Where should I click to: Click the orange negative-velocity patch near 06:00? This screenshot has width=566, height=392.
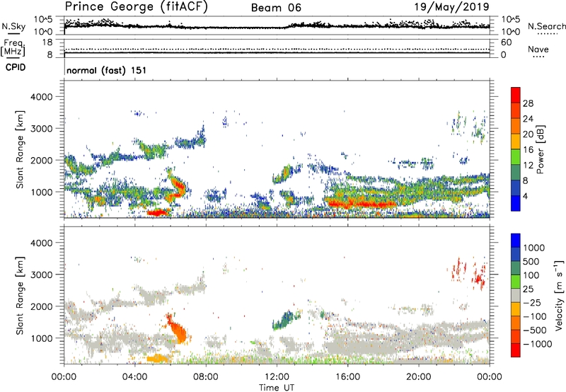pos(178,330)
